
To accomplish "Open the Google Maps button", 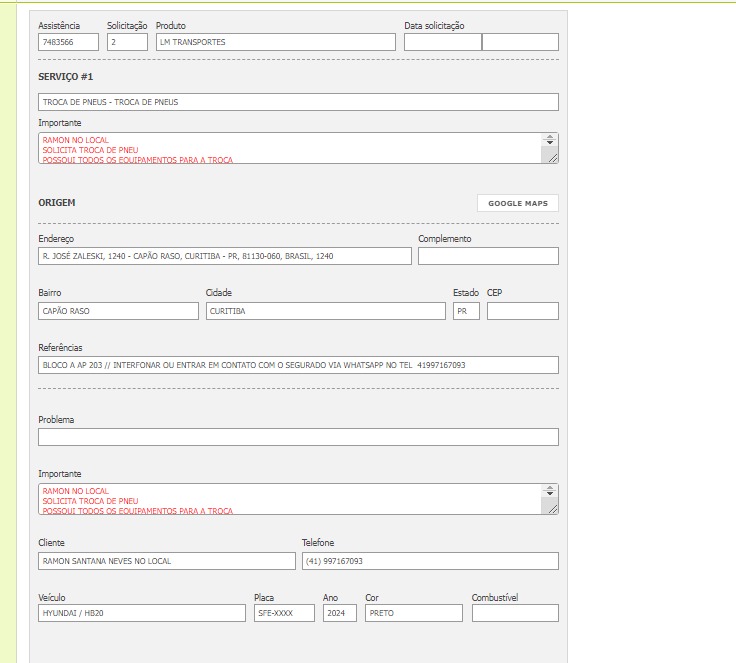I will click(x=517, y=203).
